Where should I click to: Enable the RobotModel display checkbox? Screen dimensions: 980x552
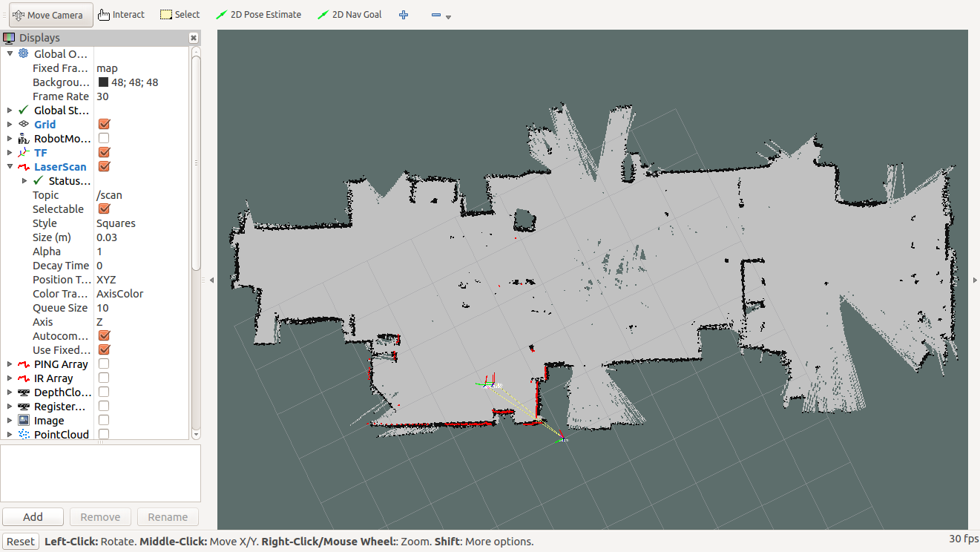pyautogui.click(x=104, y=139)
